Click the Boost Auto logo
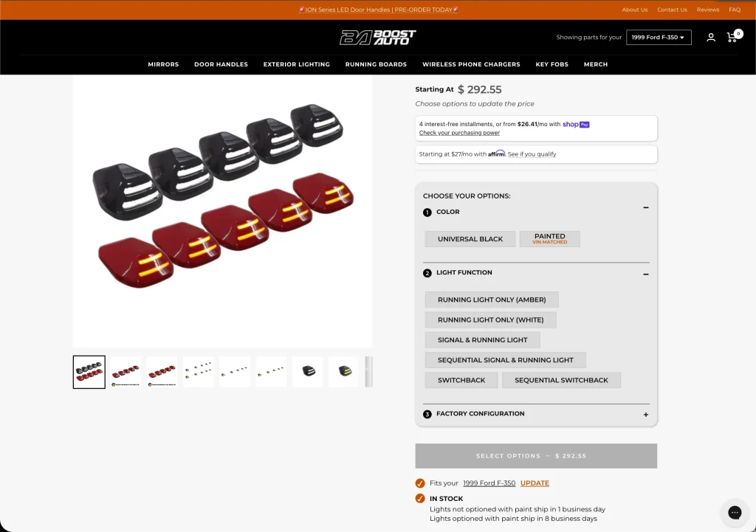 pos(377,37)
